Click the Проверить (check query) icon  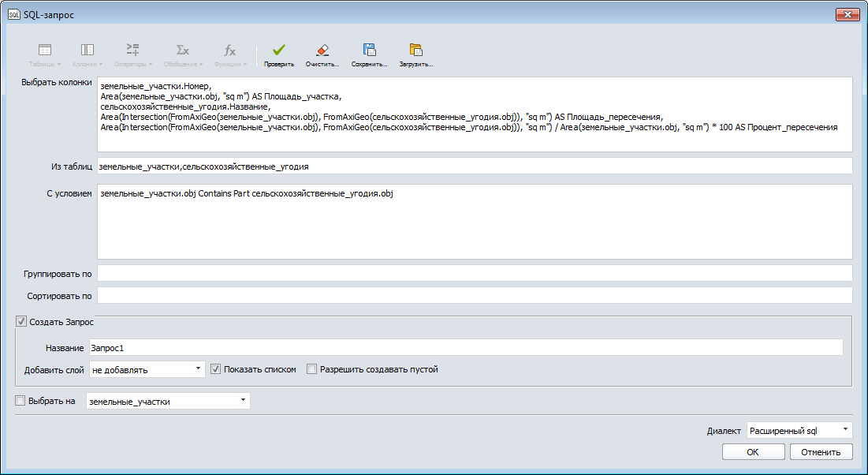pos(277,51)
